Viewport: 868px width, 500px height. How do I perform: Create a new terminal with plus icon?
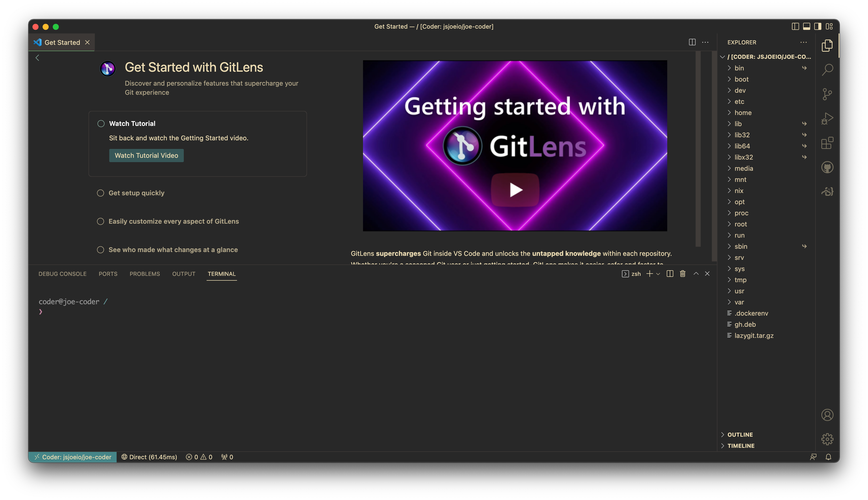point(649,274)
